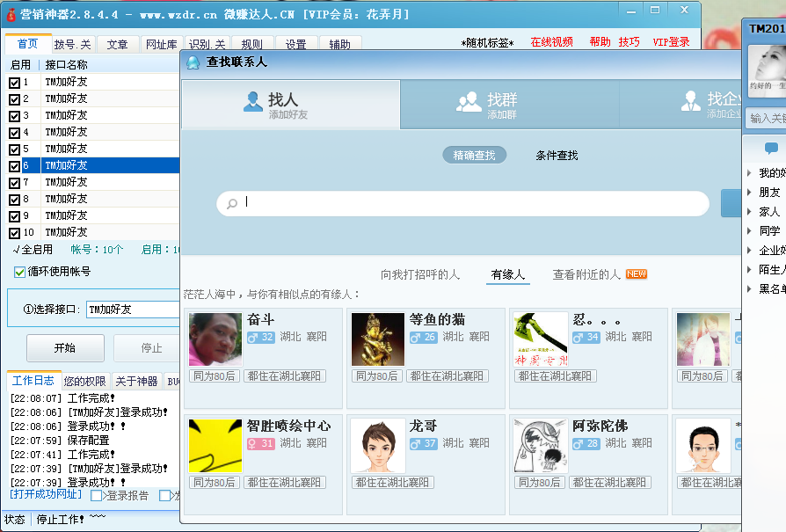Screen dimensions: 786x532
Task: Open the 条件查找 search mode
Action: point(557,156)
